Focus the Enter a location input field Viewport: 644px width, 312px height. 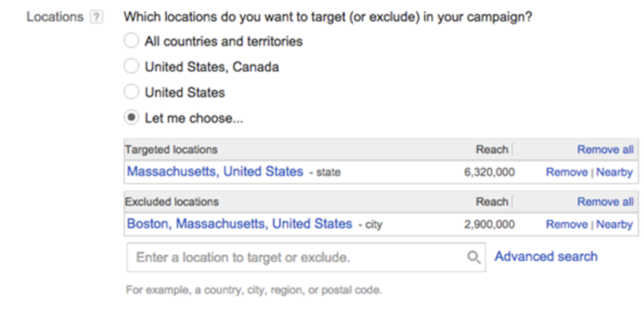(x=306, y=257)
